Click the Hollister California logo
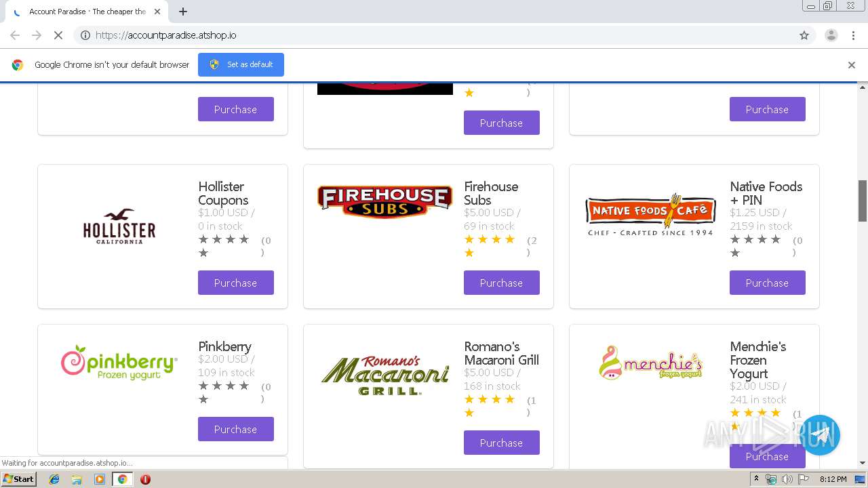868x488 pixels. (x=119, y=226)
